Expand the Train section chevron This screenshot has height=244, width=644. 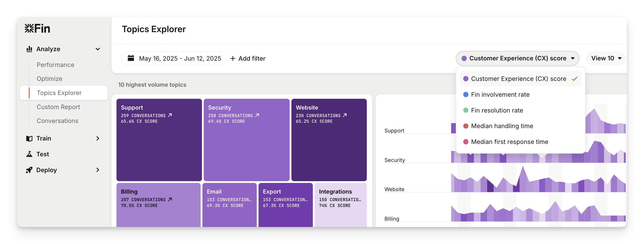[98, 139]
